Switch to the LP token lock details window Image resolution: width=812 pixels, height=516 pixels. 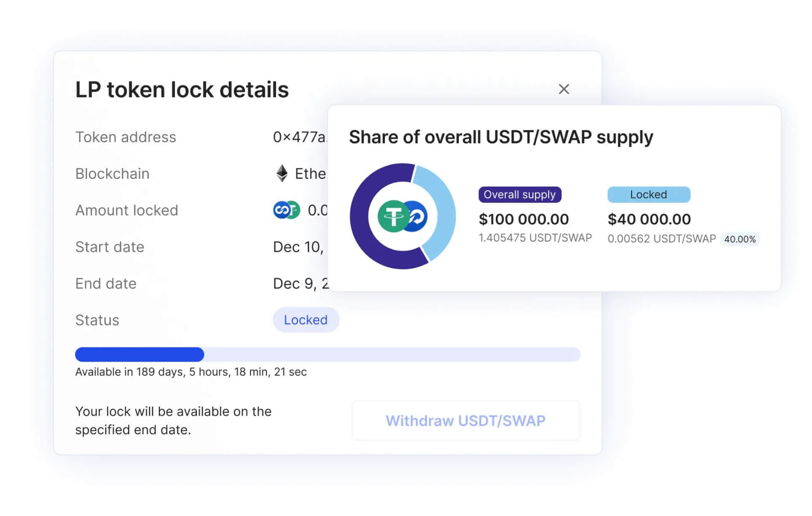point(182,89)
